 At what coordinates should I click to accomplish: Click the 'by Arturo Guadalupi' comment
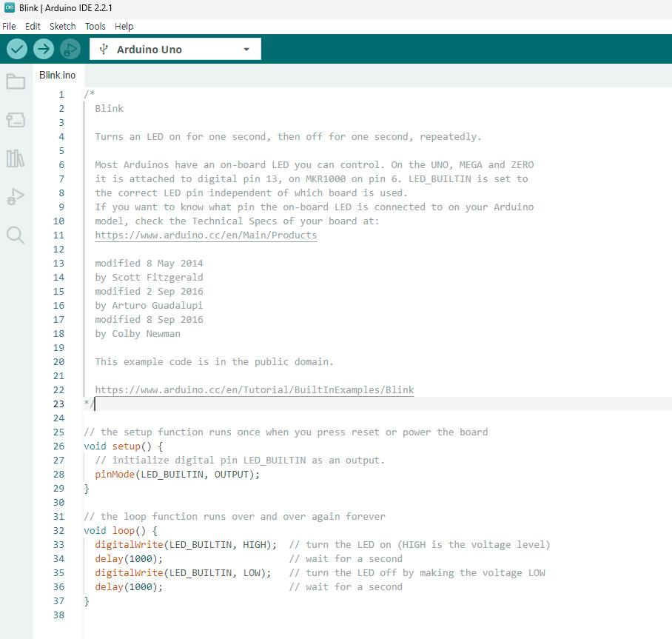click(x=149, y=306)
